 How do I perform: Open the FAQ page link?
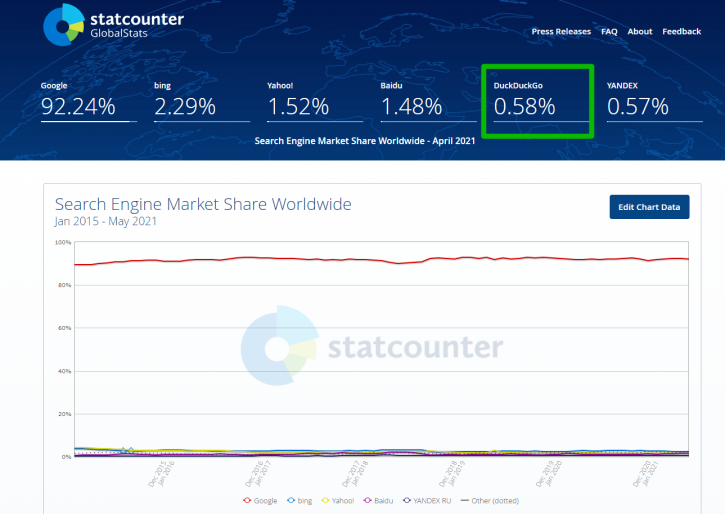point(609,31)
